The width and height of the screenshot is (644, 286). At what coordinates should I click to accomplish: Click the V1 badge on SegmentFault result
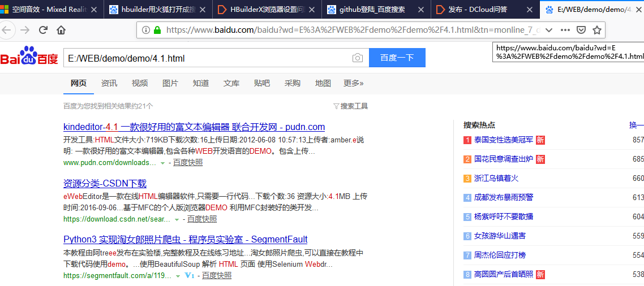[190, 275]
